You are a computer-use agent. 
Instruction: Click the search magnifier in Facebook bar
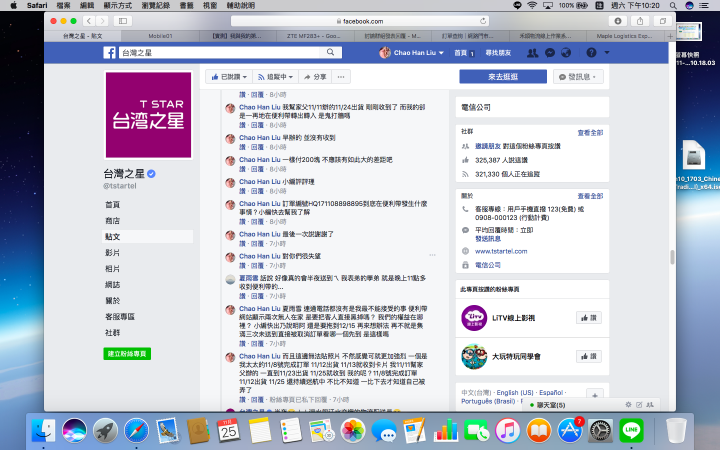(330, 52)
